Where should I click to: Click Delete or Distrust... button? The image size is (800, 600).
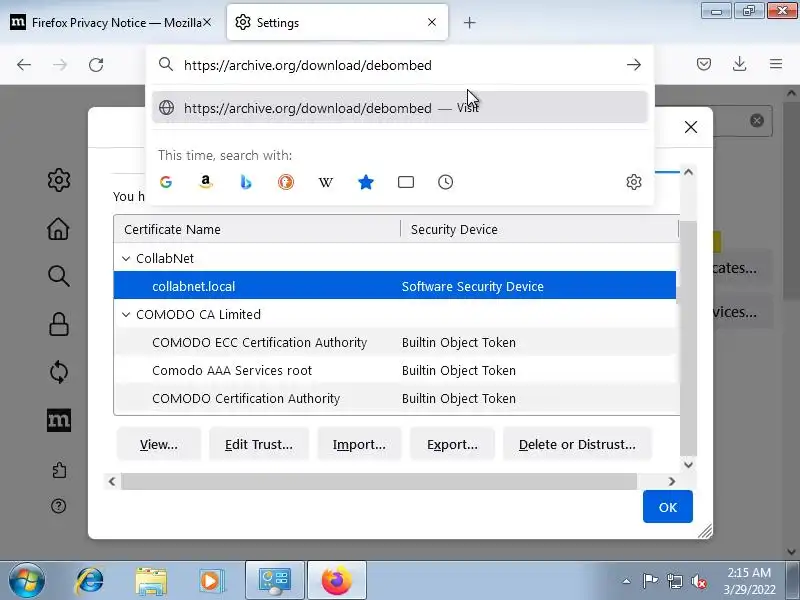(x=577, y=444)
